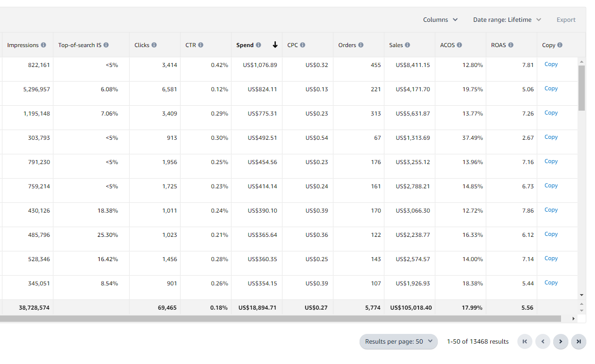Copy the row with US$354.15 spend
595x364 pixels.
point(551,283)
